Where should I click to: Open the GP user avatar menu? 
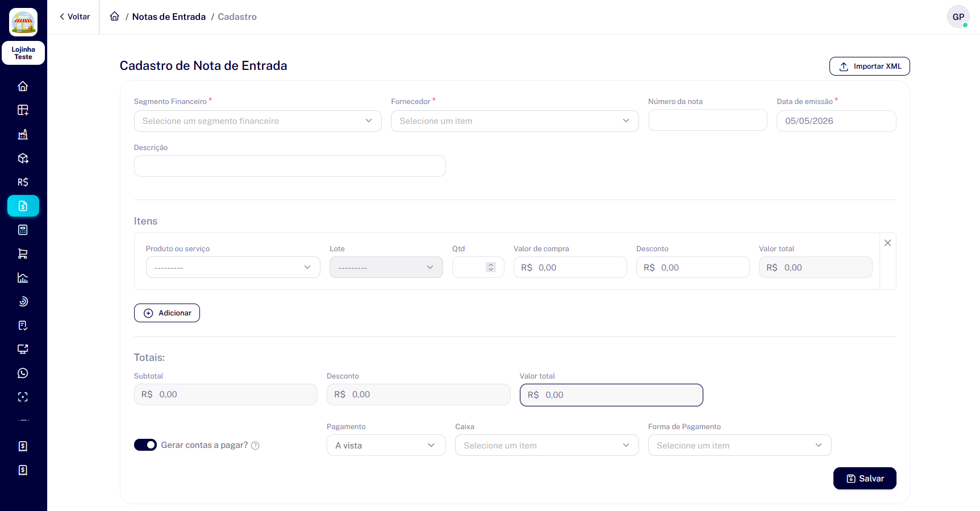(x=958, y=16)
